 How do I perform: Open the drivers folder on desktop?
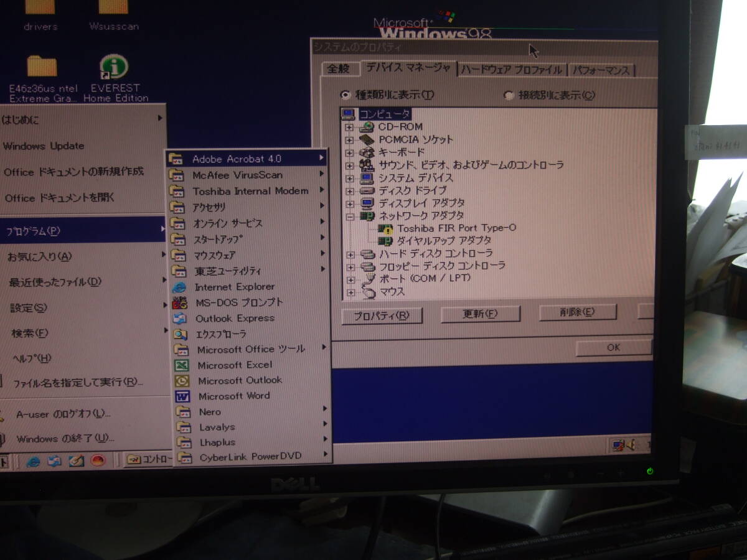coord(40,16)
